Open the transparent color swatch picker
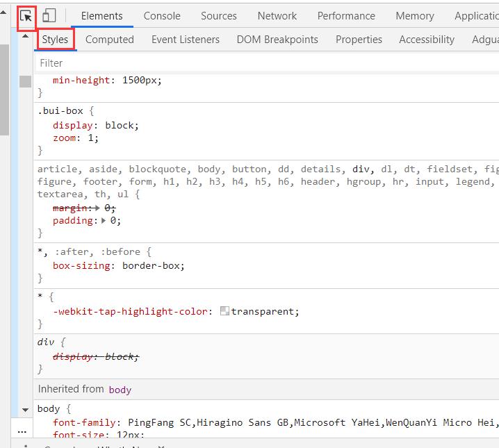The width and height of the screenshot is (499, 448). [x=224, y=311]
